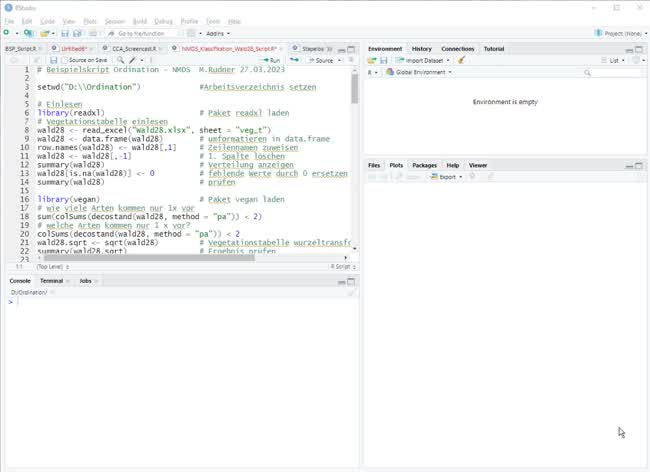
Task: Open the Export dropdown in Plots pane
Action: [x=460, y=177]
